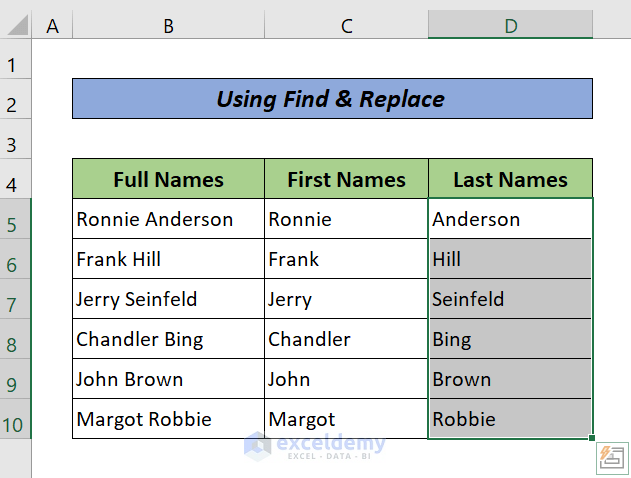Click the 'Seinfeld' last name cell
Screen dimensions: 631x478
tap(510, 299)
